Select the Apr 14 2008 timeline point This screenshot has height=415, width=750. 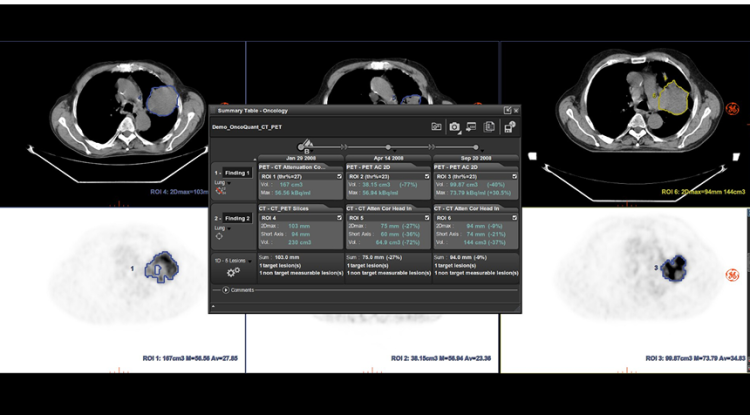coord(388,147)
